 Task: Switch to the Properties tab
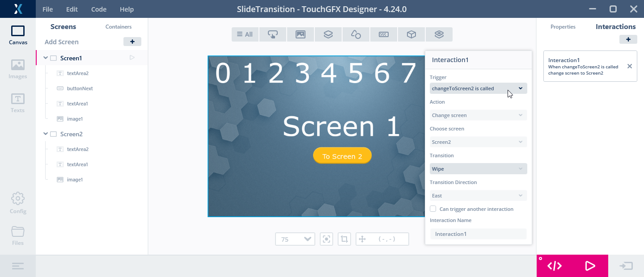pyautogui.click(x=563, y=27)
